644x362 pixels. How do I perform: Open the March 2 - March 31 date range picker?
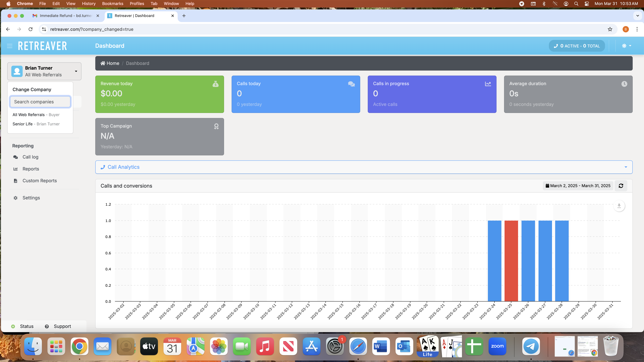click(x=578, y=186)
